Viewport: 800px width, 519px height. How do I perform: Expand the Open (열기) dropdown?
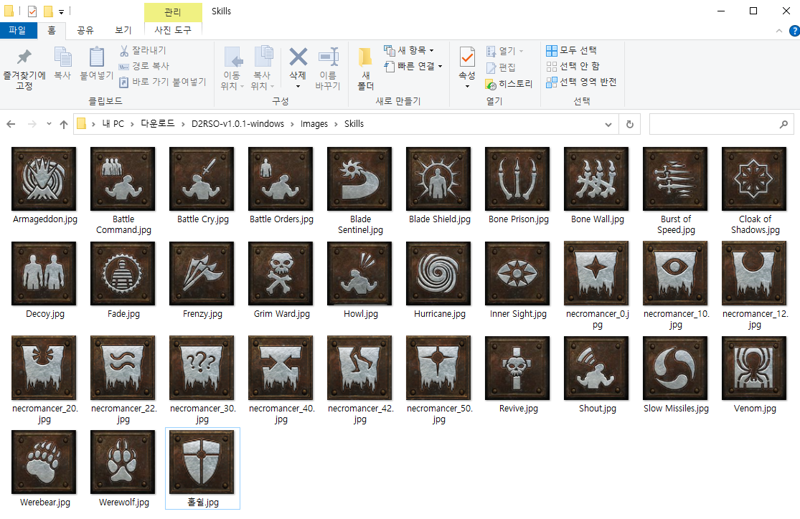point(521,51)
